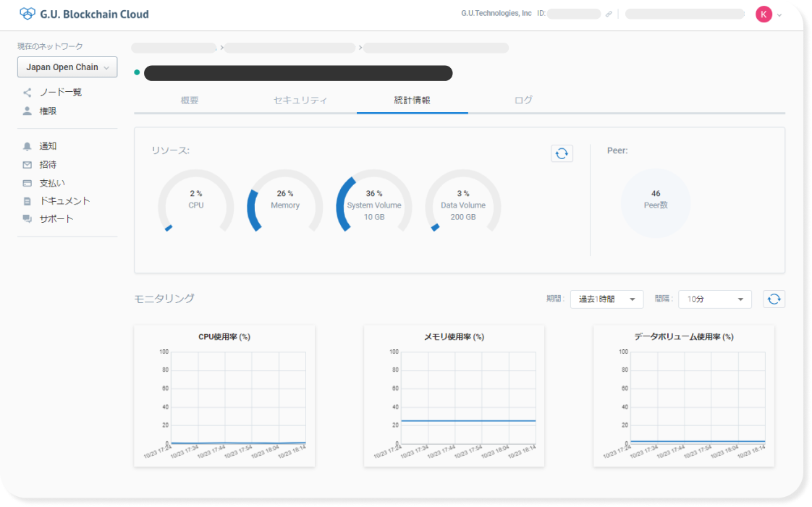Open the 間隔 interval dropdown set to 10分

(714, 299)
